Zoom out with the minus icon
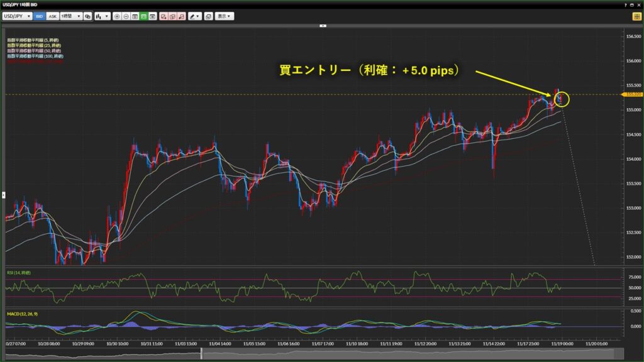Image resolution: width=644 pixels, height=362 pixels. (126, 16)
